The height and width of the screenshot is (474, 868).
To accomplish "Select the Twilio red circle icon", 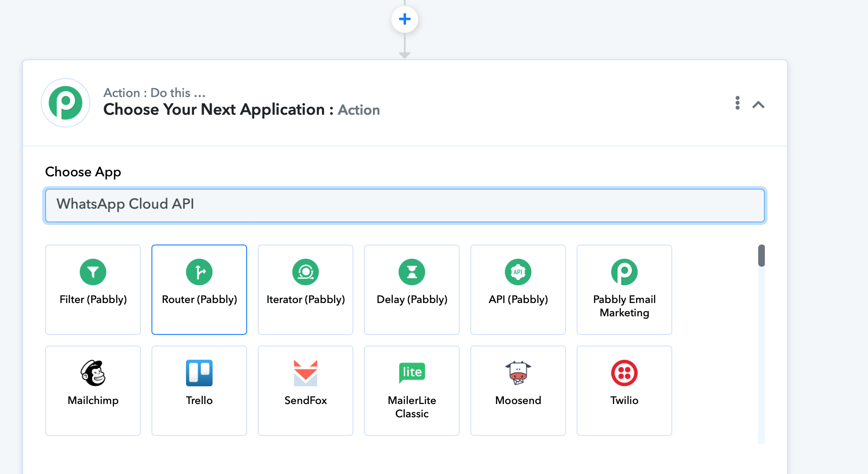I will click(x=624, y=373).
